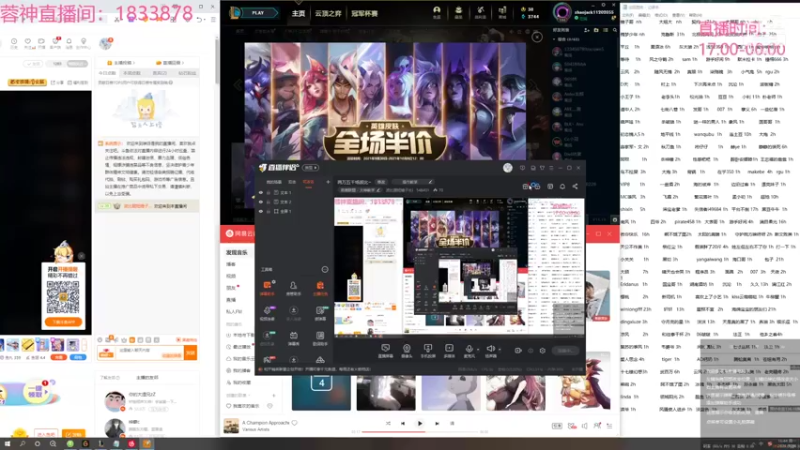Collapse the toolbox panel with minus icon
The image size is (800, 450).
coord(325,269)
